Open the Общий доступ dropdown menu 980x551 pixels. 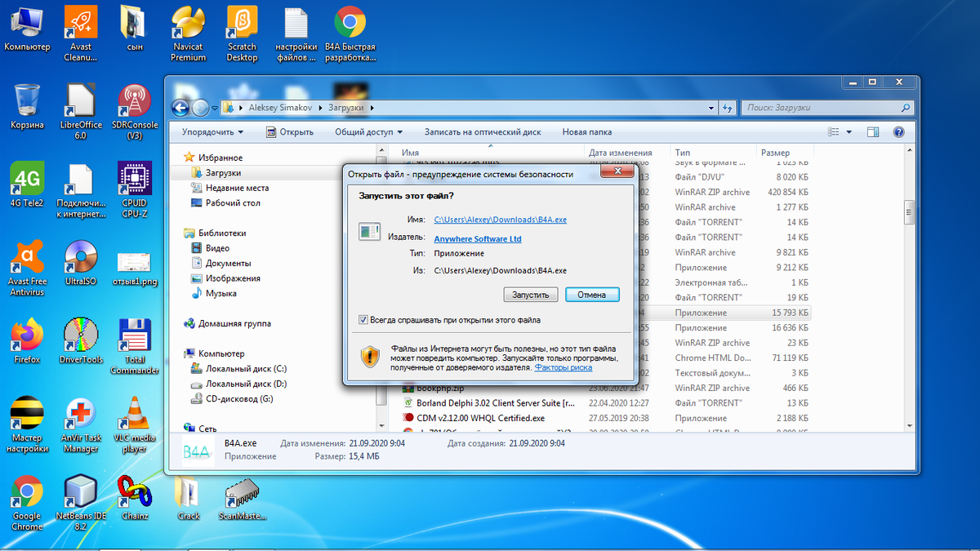tap(368, 131)
